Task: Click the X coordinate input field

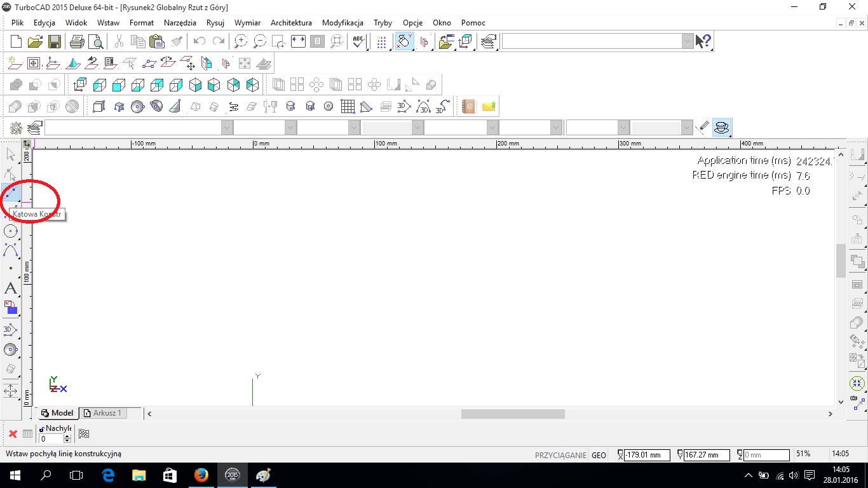Action: click(646, 455)
